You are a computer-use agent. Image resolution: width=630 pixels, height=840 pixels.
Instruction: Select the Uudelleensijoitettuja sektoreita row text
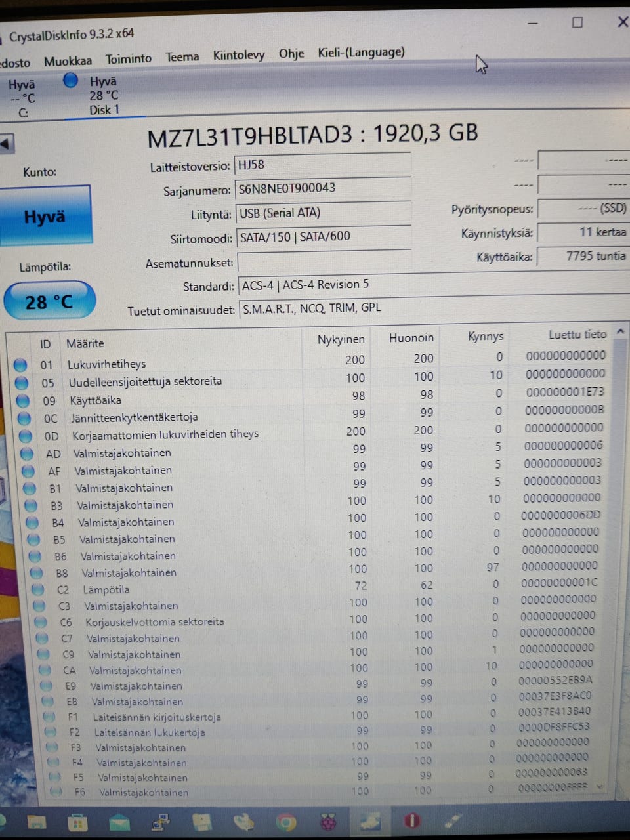click(145, 381)
